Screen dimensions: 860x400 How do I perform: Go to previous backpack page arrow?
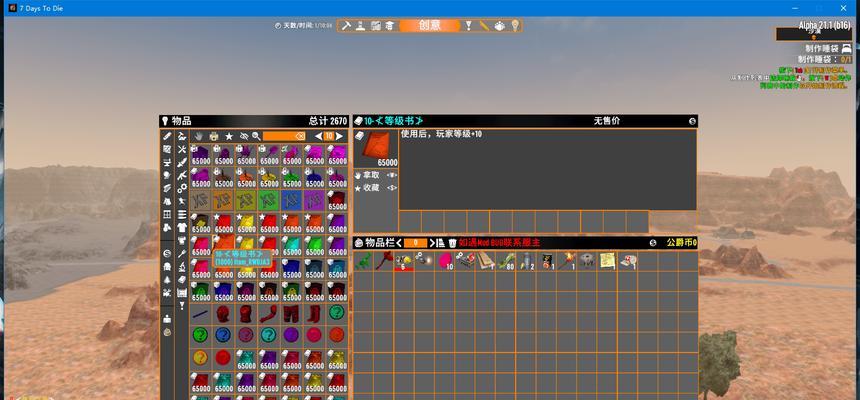point(399,243)
